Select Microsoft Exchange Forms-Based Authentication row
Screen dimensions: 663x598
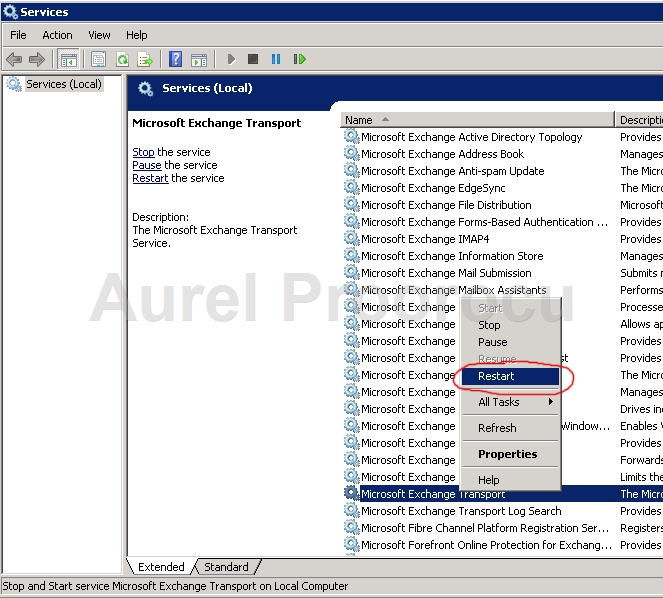pos(484,222)
